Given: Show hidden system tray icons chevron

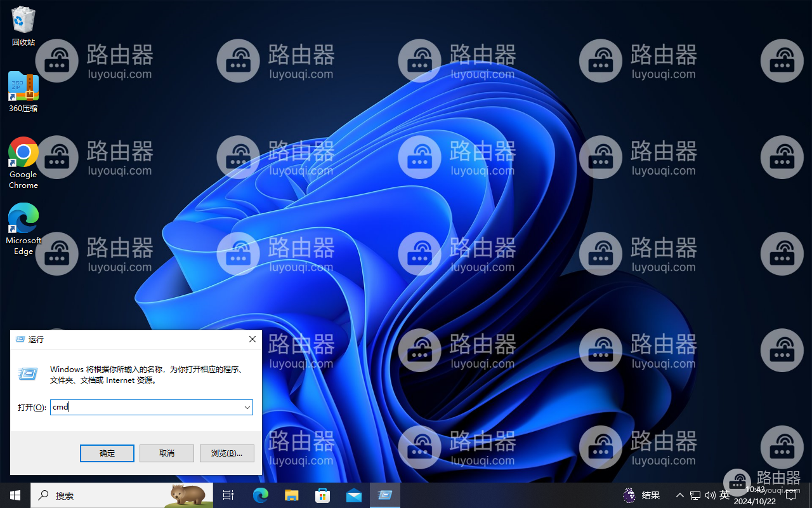Looking at the screenshot, I should pos(679,495).
